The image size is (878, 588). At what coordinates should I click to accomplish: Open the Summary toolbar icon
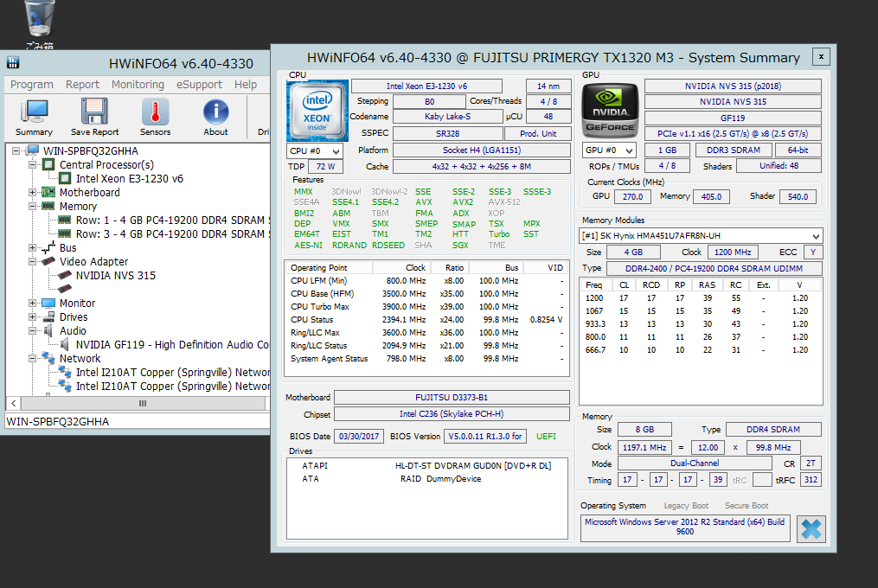pos(34,117)
